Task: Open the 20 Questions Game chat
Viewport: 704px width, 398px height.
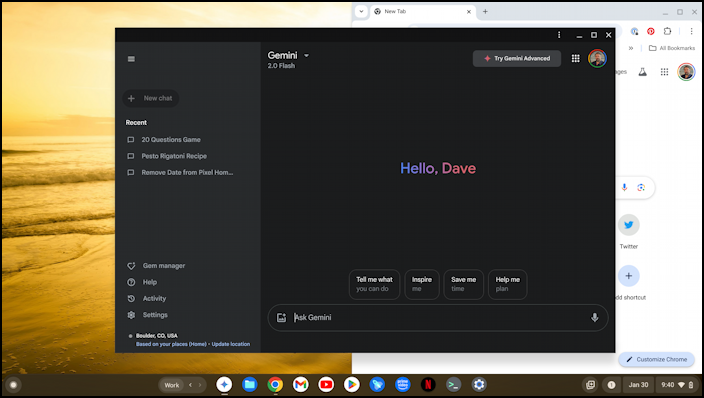Action: (171, 140)
